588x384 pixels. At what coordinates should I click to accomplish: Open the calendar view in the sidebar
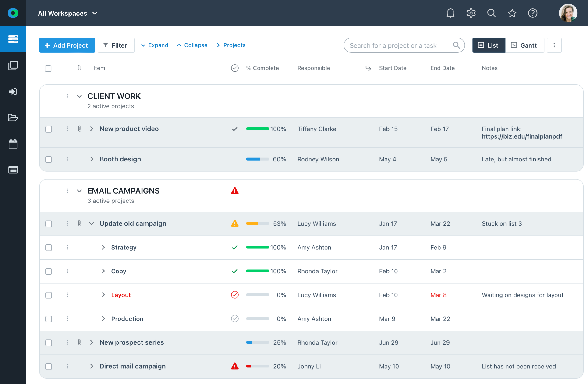click(x=13, y=144)
